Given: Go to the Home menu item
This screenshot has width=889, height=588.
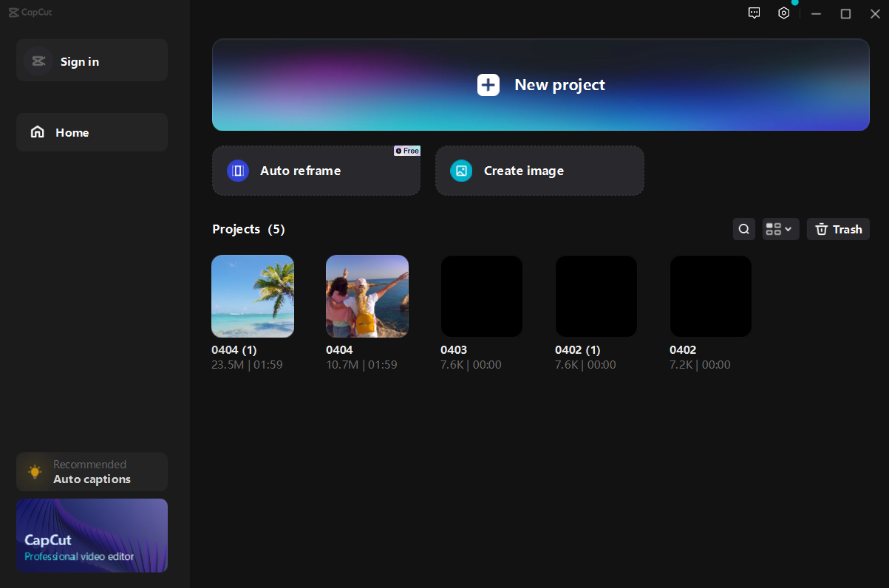Looking at the screenshot, I should pyautogui.click(x=92, y=132).
